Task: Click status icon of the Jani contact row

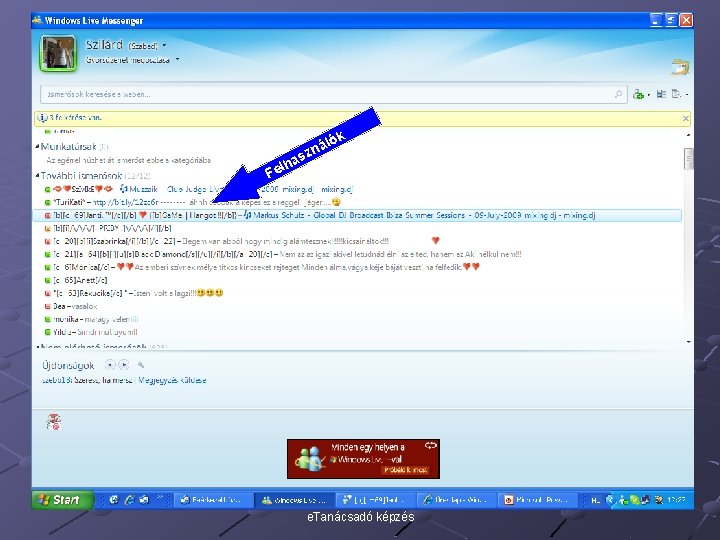Action: click(x=47, y=215)
